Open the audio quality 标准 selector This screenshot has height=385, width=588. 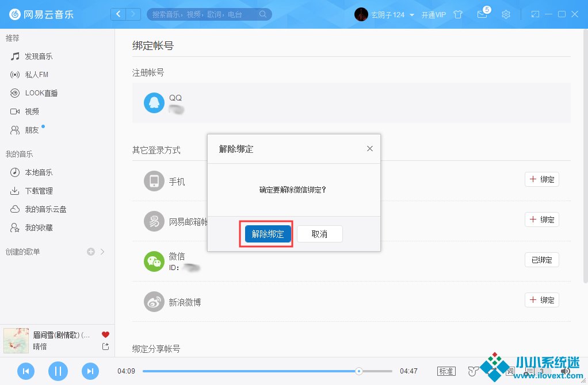[x=446, y=371]
